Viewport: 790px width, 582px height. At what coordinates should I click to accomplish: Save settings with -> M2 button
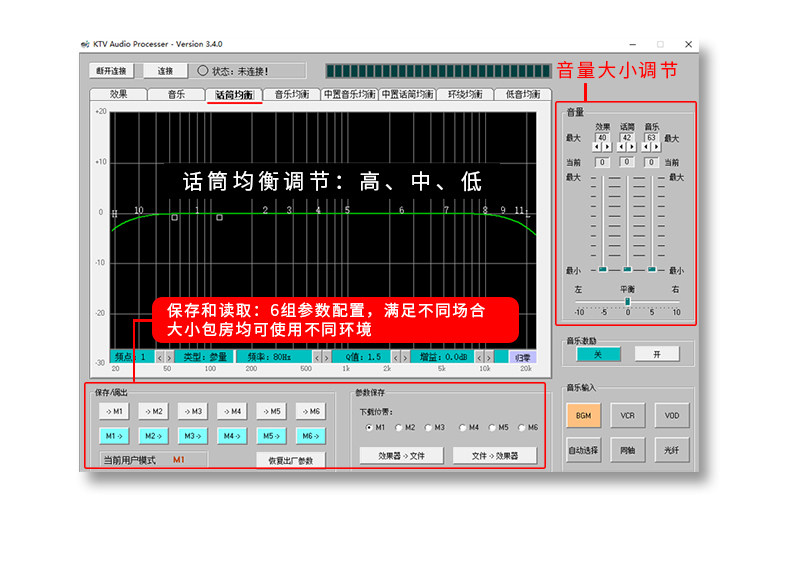(153, 411)
